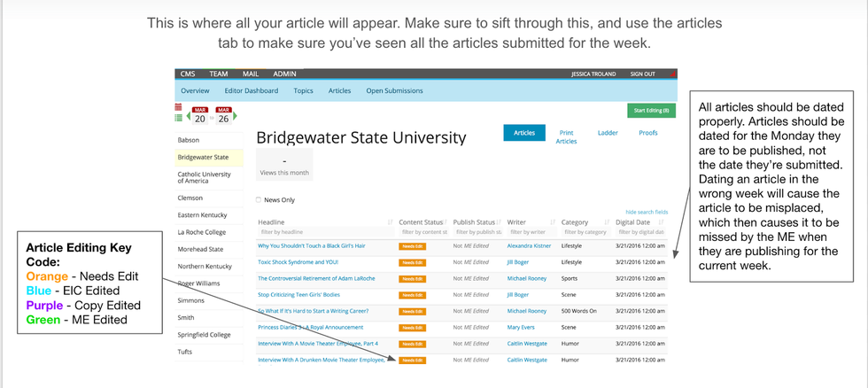Open the MAR 20 start date picker
The image size is (868, 388).
200,115
